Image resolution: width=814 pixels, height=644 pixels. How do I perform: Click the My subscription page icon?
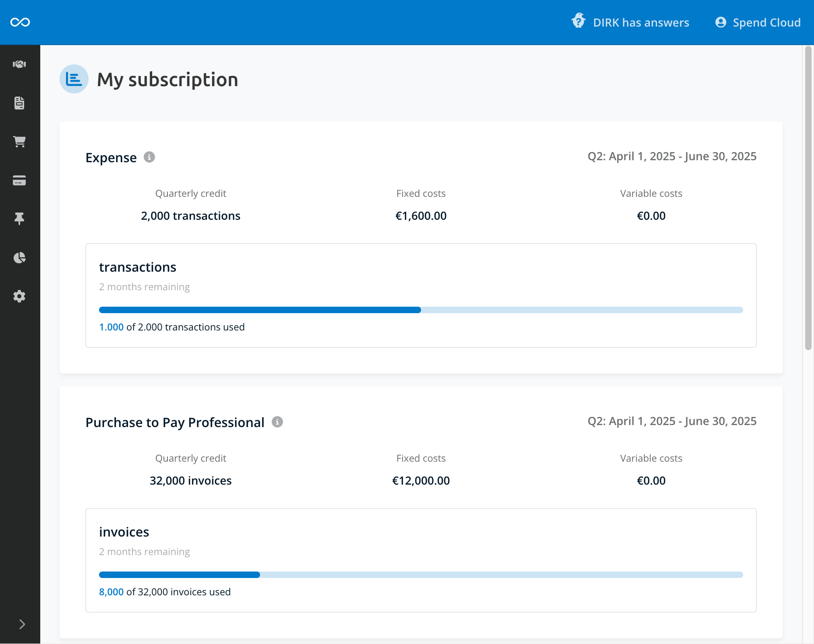click(74, 79)
